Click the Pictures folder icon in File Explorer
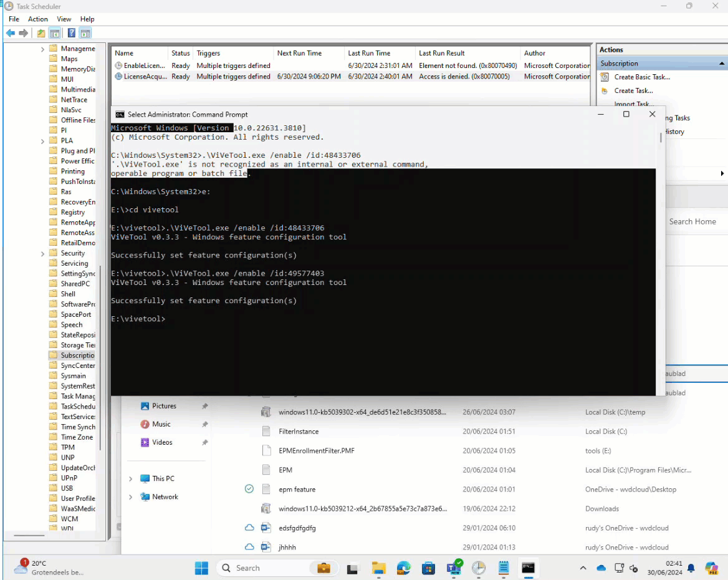Image resolution: width=728 pixels, height=580 pixels. click(145, 406)
